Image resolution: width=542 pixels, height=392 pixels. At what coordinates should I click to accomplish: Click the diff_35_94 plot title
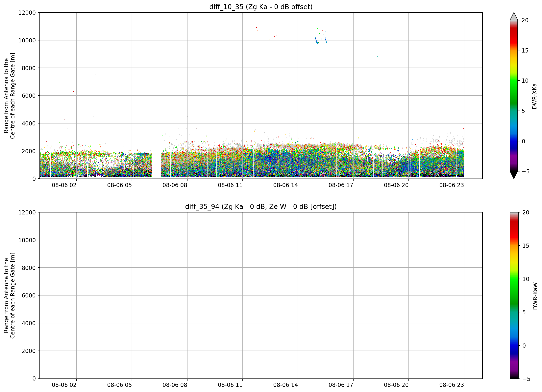click(x=261, y=207)
